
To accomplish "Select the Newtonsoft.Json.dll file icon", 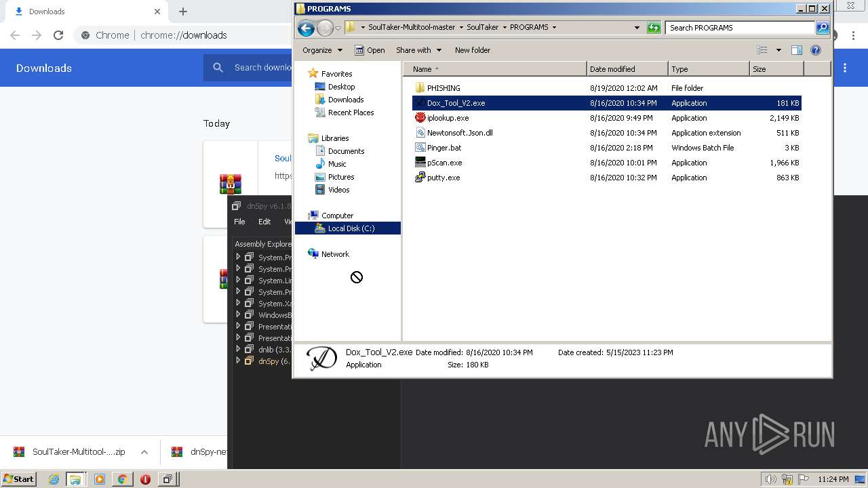I will pos(420,133).
